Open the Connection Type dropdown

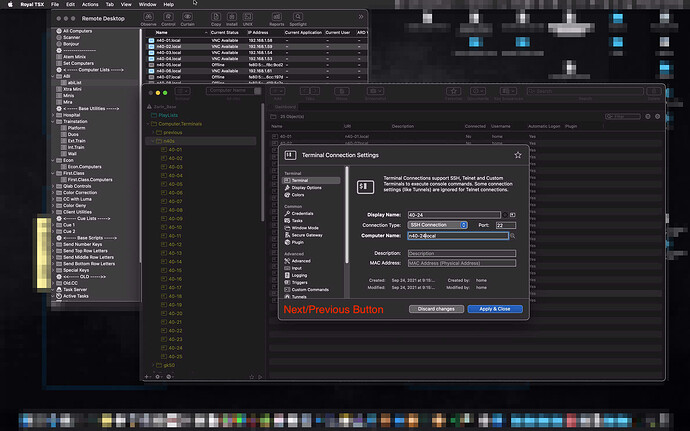click(x=435, y=225)
